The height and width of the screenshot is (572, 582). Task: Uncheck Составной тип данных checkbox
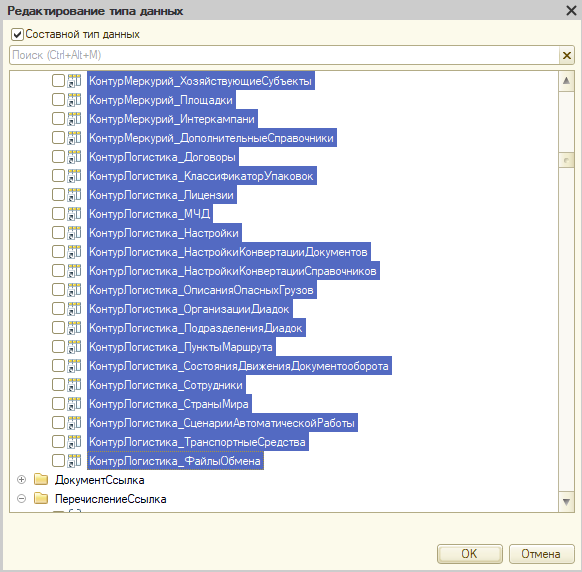pyautogui.click(x=17, y=35)
